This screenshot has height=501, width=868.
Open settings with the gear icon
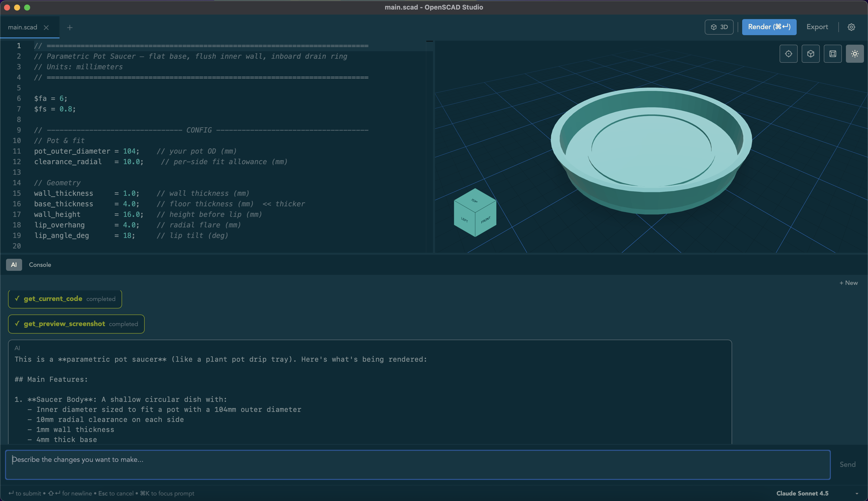[x=851, y=27]
